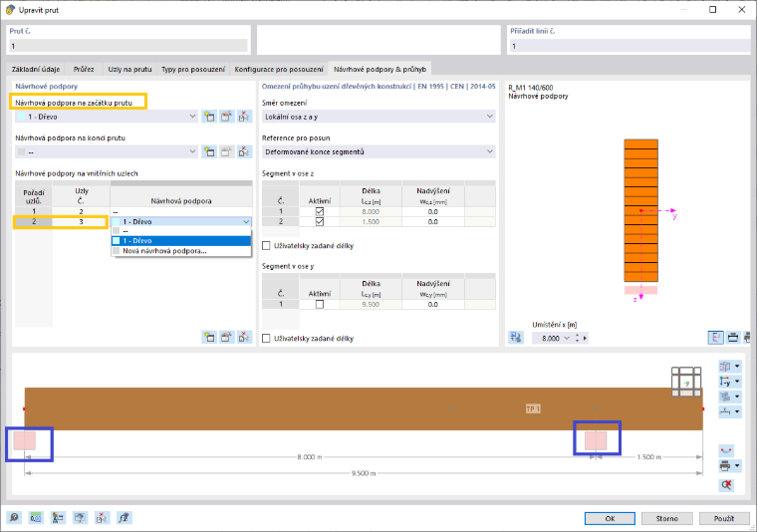Open the print icon in preview panel
The height and width of the screenshot is (532, 757).
tap(729, 466)
